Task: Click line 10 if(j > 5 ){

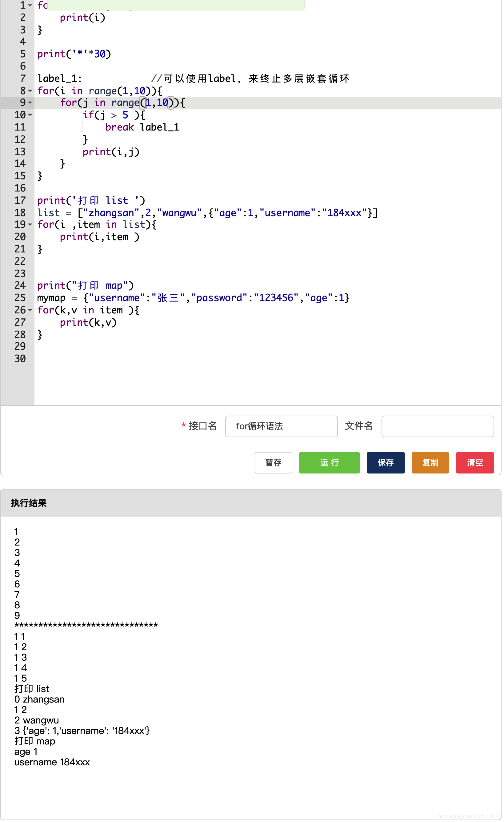Action: [114, 115]
